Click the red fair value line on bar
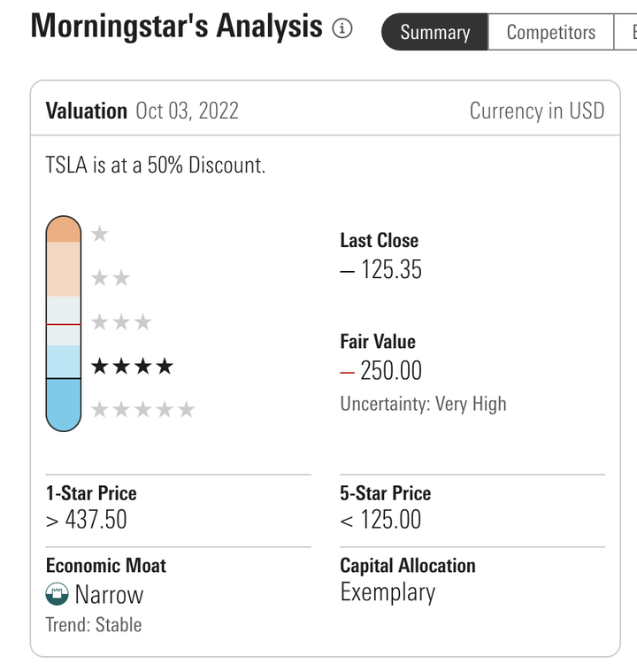Image resolution: width=637 pixels, height=672 pixels. coord(64,325)
